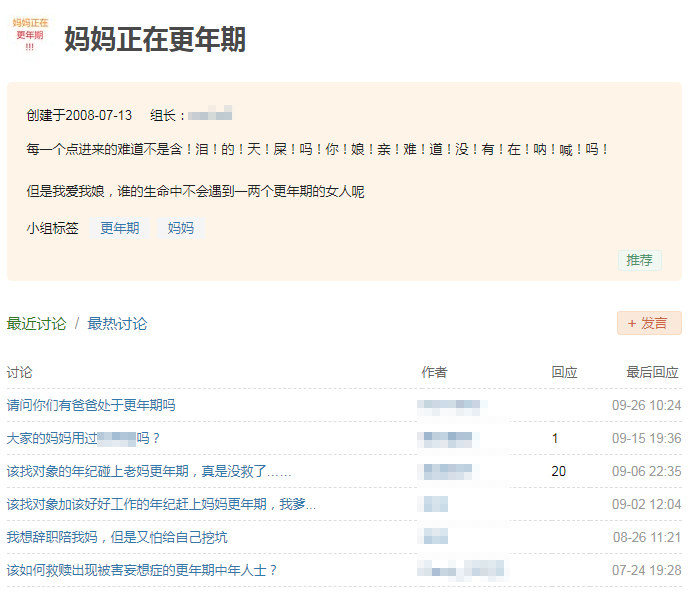Click the 最后回应 column header
Screen dimensions: 693x592
click(x=652, y=372)
